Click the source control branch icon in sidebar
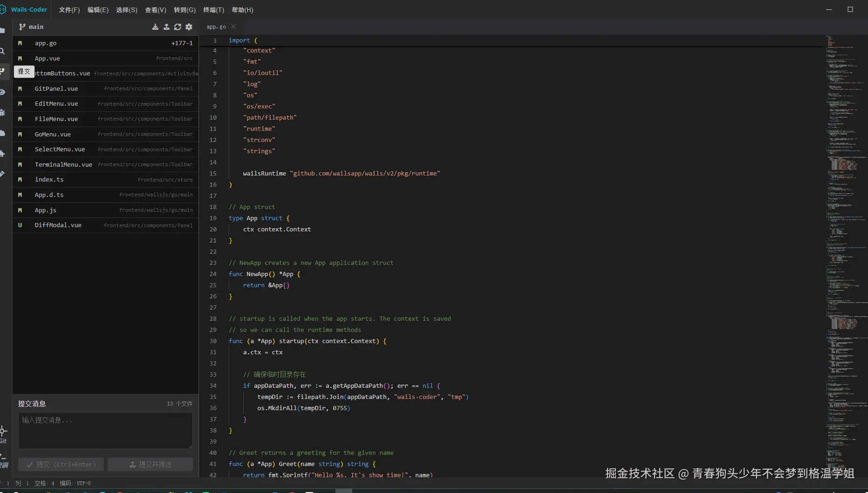The image size is (868, 493). [3, 71]
